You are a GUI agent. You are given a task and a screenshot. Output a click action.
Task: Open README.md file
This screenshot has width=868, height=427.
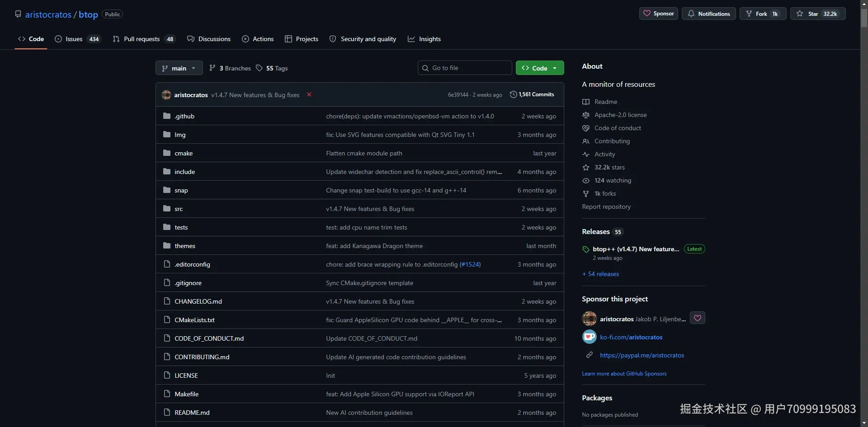click(x=192, y=413)
